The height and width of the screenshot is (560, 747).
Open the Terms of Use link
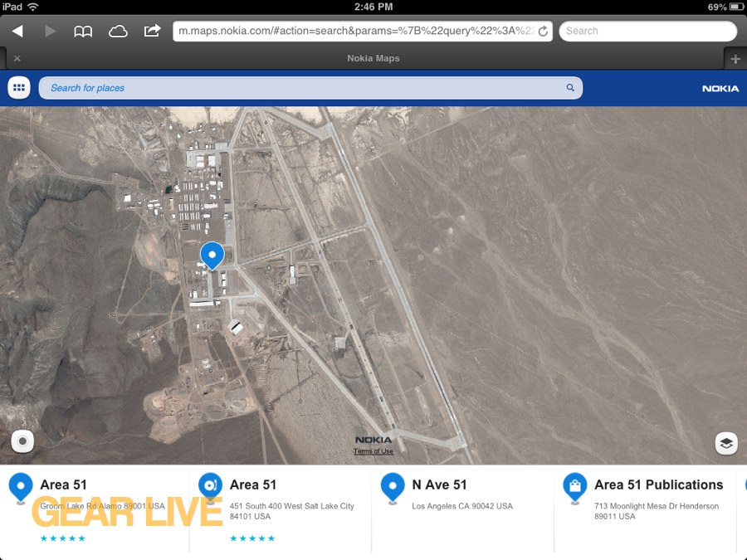pyautogui.click(x=373, y=451)
